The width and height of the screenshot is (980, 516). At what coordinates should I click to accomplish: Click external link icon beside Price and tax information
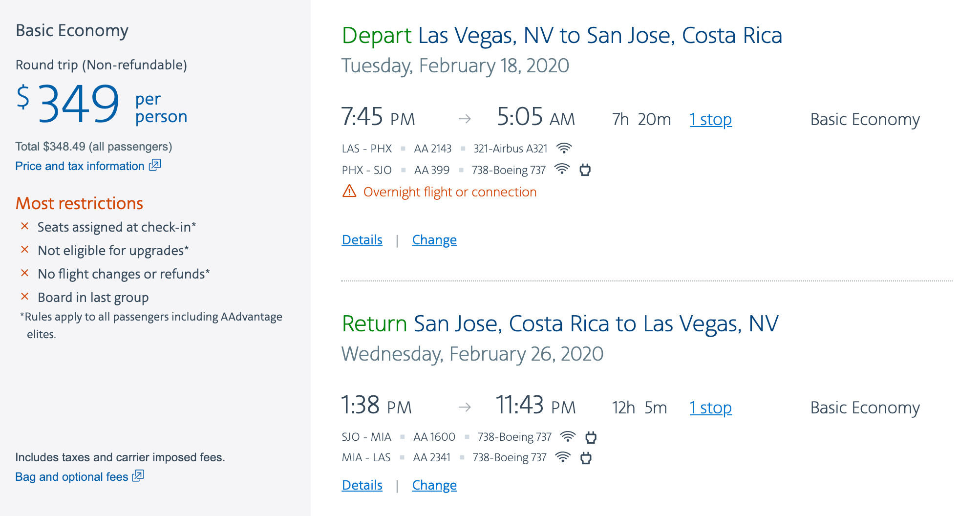(155, 165)
